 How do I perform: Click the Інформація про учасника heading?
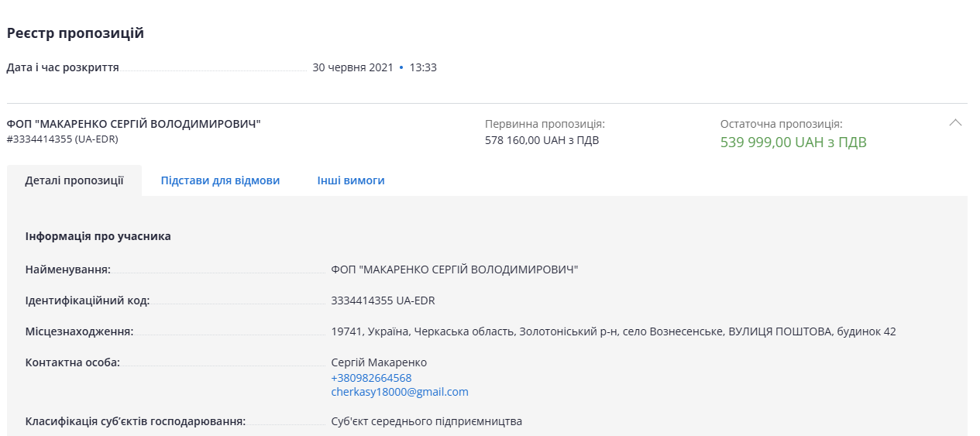pyautogui.click(x=98, y=236)
